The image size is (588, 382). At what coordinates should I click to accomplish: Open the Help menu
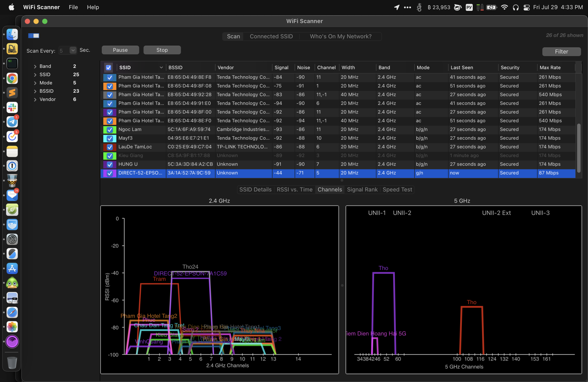[93, 7]
